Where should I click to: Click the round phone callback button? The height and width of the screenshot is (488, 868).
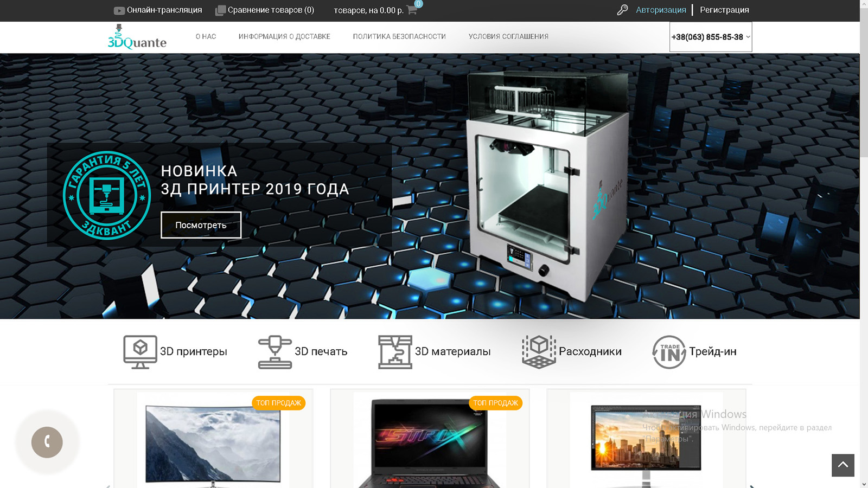point(47,442)
